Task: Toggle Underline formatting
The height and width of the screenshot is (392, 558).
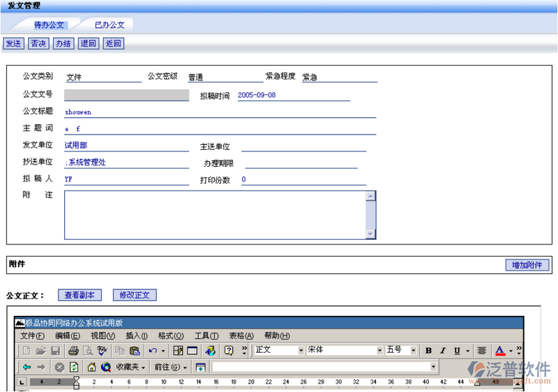Action: coord(457,351)
